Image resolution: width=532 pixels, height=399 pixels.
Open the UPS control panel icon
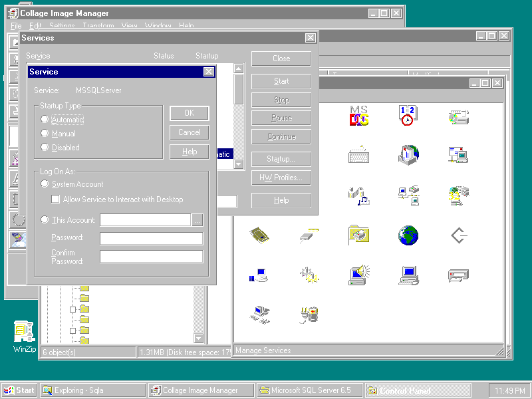tap(309, 317)
